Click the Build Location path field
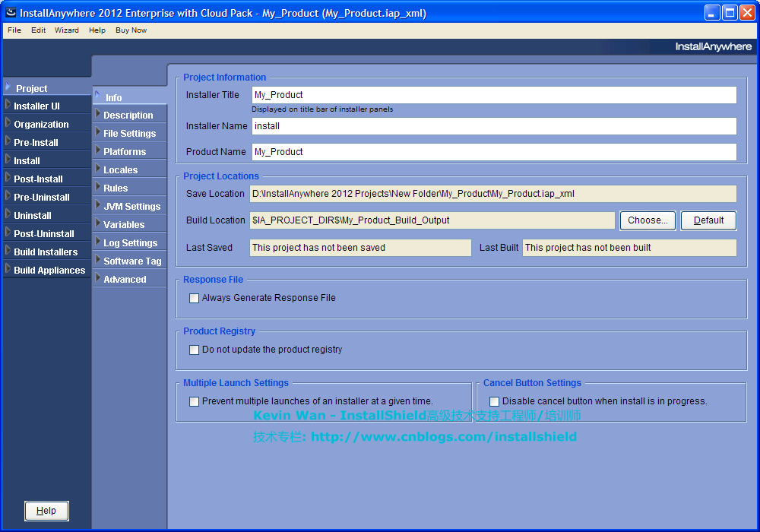This screenshot has height=532, width=760. click(x=432, y=220)
